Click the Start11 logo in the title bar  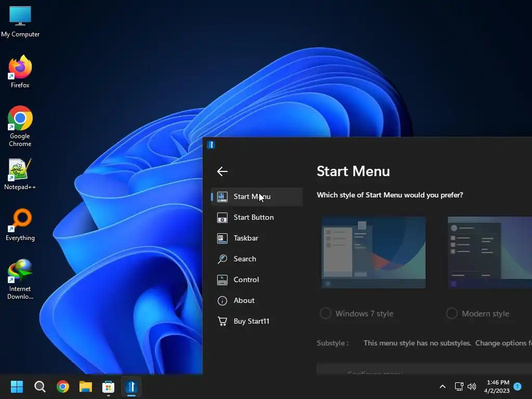tap(211, 145)
